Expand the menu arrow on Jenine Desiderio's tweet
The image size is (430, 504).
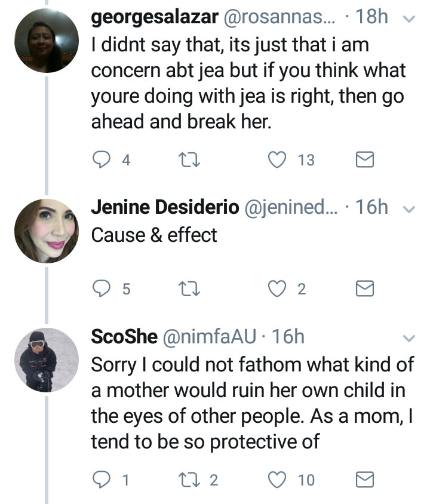click(x=409, y=208)
